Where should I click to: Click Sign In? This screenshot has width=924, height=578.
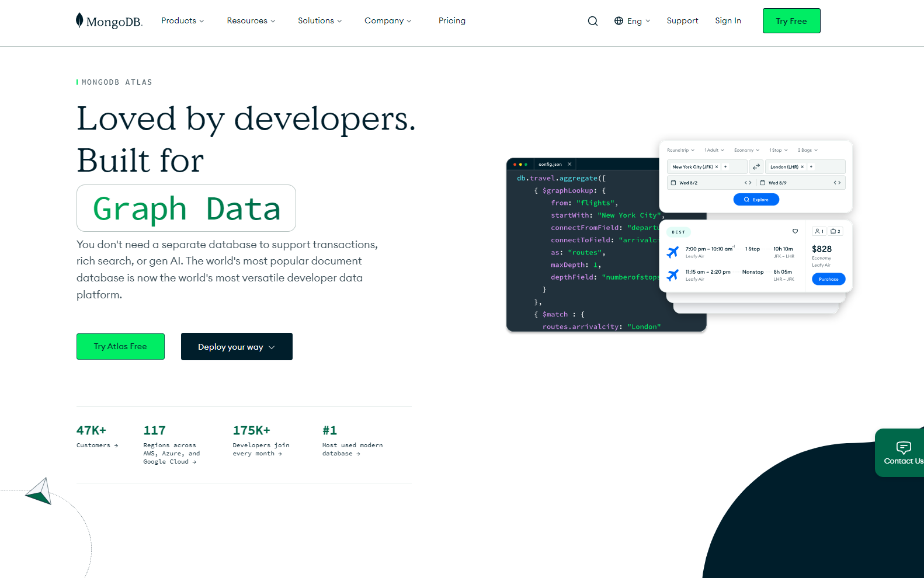click(x=728, y=20)
